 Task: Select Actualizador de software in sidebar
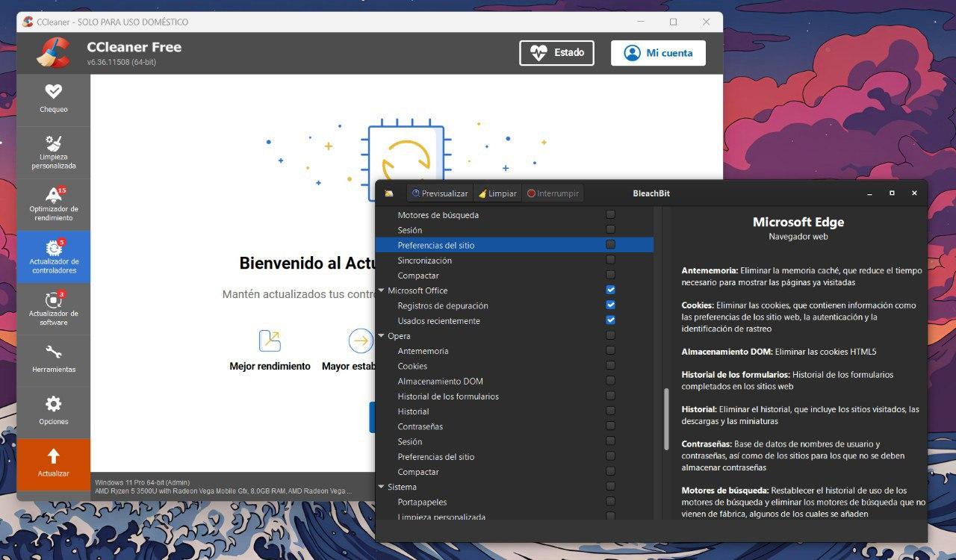click(x=53, y=308)
